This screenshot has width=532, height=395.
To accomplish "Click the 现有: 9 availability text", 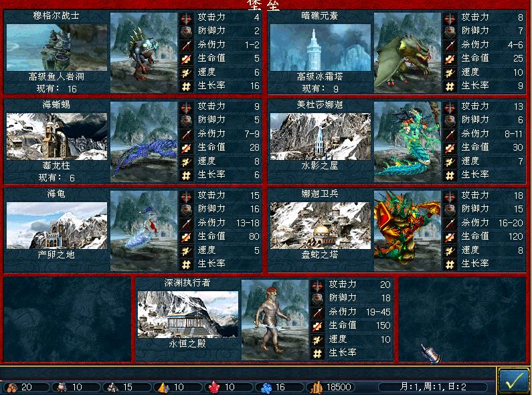I will coord(321,89).
